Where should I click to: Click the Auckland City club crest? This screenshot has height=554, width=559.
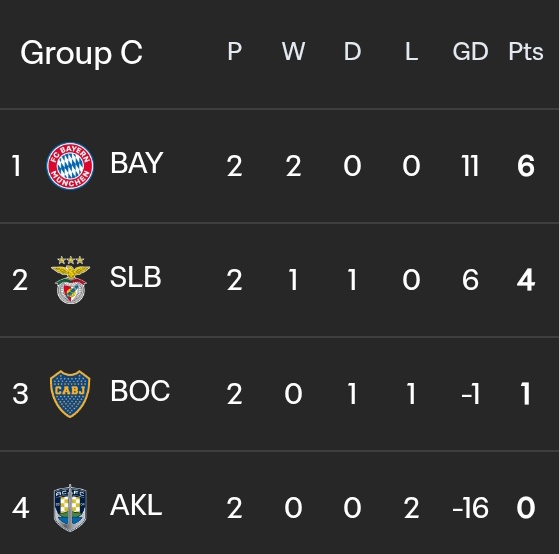click(70, 508)
